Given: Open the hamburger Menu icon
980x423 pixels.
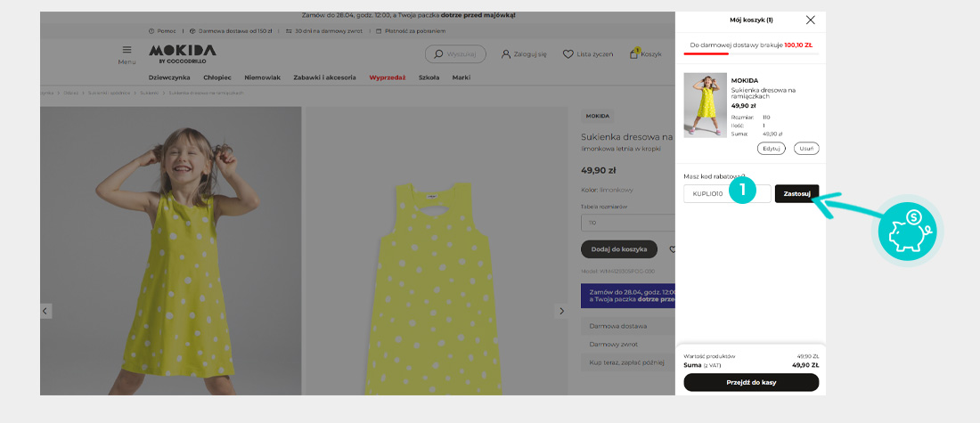Looking at the screenshot, I should (x=127, y=50).
